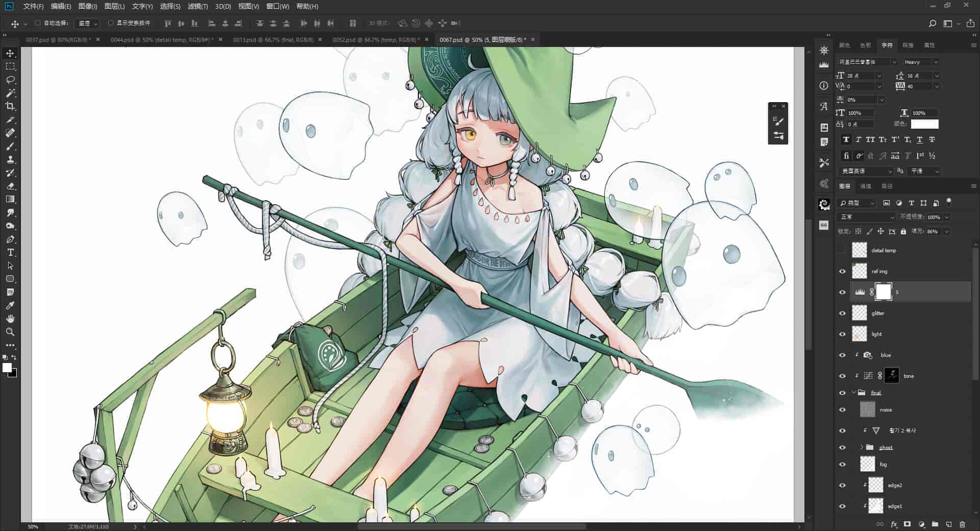Switch to the 0044.psd document tab
980x531 pixels.
point(162,39)
